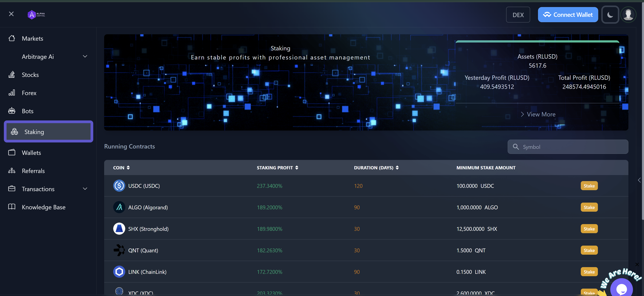This screenshot has width=644, height=296.
Task: Close the sidebar with the X button
Action: point(11,14)
